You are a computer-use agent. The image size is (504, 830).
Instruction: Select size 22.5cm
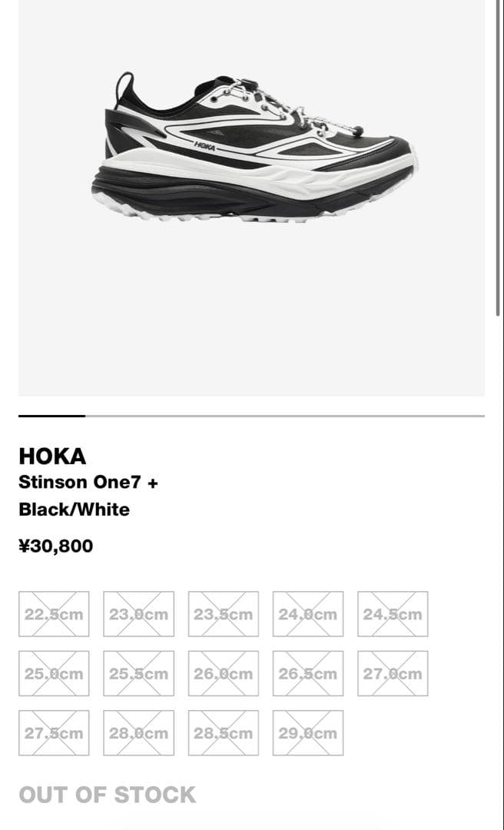pyautogui.click(x=53, y=614)
